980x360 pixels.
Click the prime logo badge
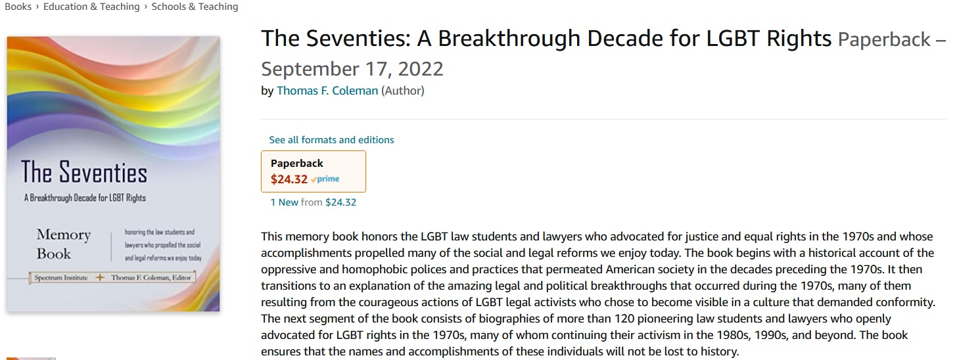[x=325, y=179]
